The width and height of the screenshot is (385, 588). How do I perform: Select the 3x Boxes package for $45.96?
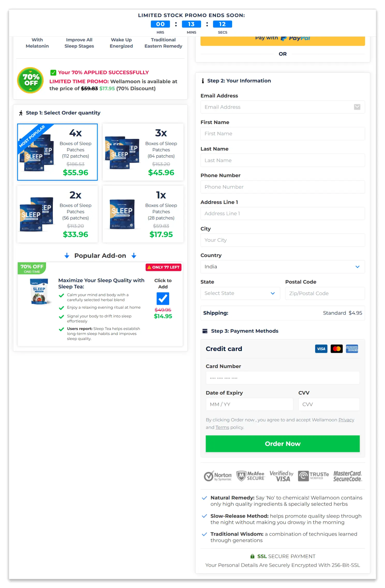point(143,152)
